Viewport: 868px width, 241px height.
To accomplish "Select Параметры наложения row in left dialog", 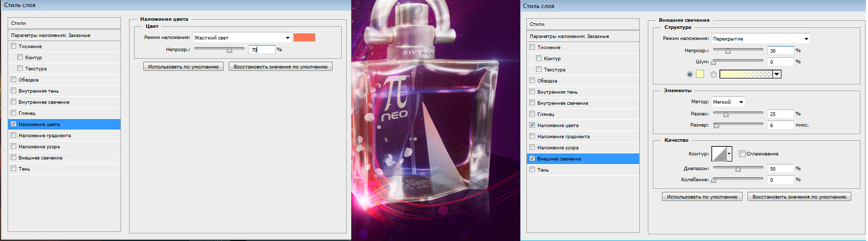I will 64,35.
